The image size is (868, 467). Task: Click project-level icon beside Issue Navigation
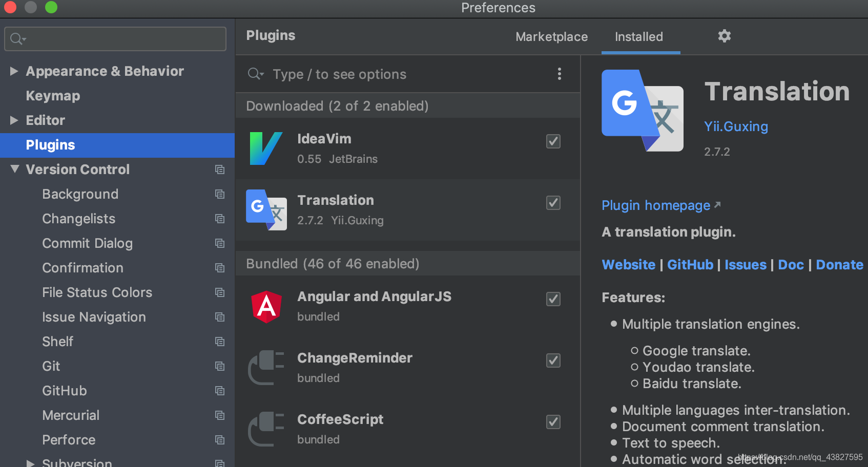220,317
